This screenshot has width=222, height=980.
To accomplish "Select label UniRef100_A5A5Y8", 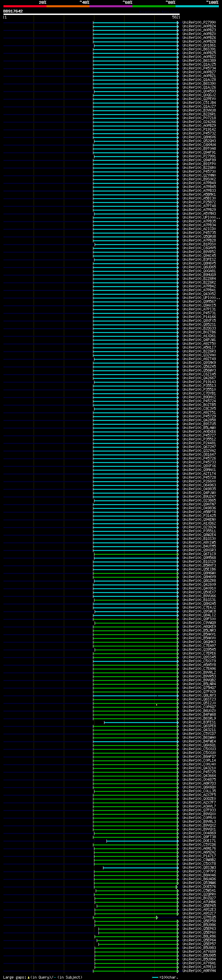I will pyautogui.click(x=199, y=665).
